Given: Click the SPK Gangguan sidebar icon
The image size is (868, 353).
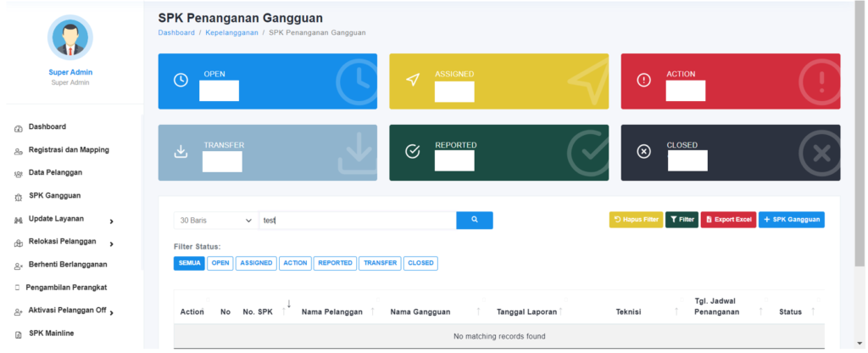Looking at the screenshot, I should (18, 197).
